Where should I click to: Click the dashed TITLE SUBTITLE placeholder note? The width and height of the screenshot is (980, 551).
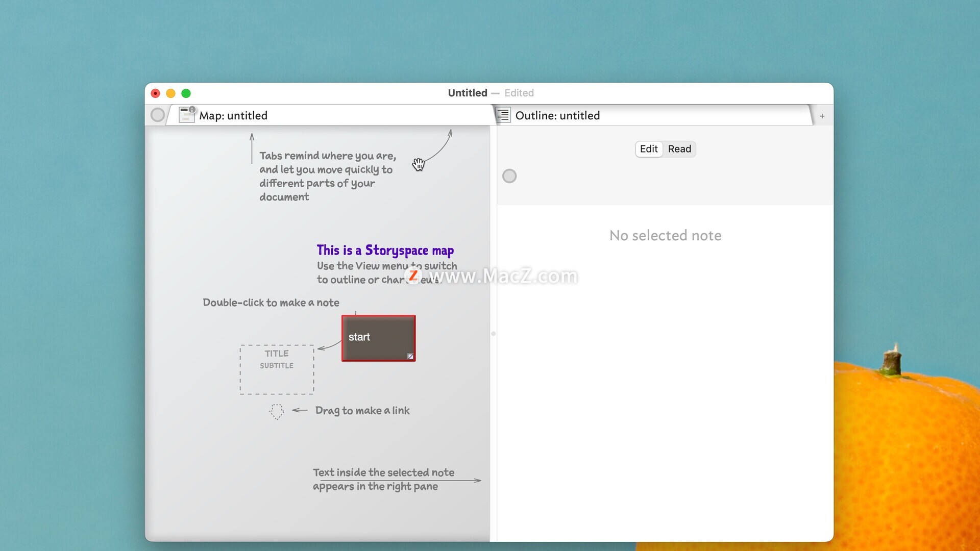(x=277, y=369)
